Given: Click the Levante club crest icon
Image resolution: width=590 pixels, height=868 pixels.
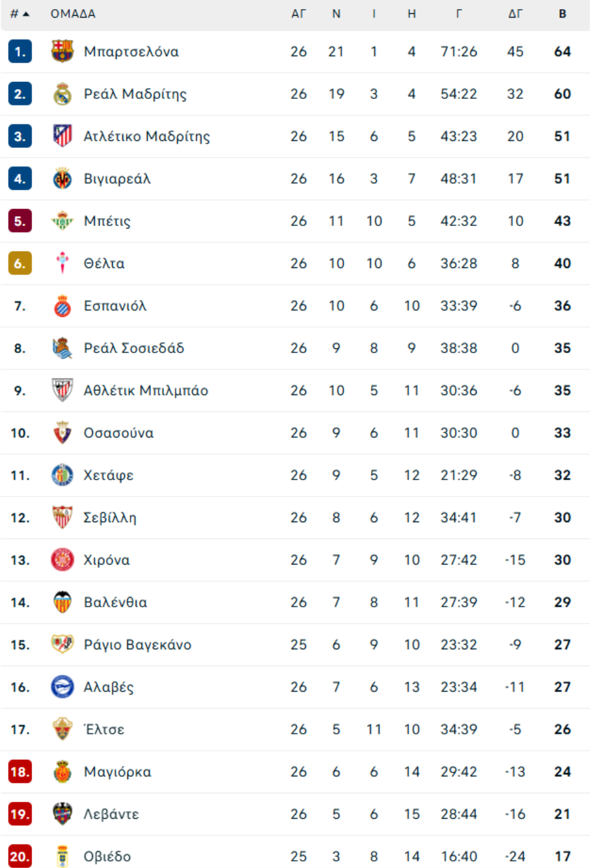Looking at the screenshot, I should tap(62, 814).
